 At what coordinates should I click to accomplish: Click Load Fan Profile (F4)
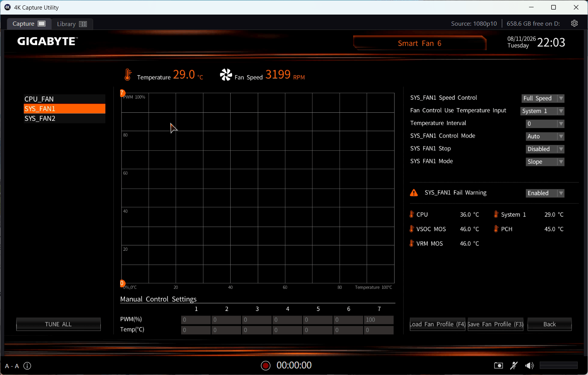[437, 324]
